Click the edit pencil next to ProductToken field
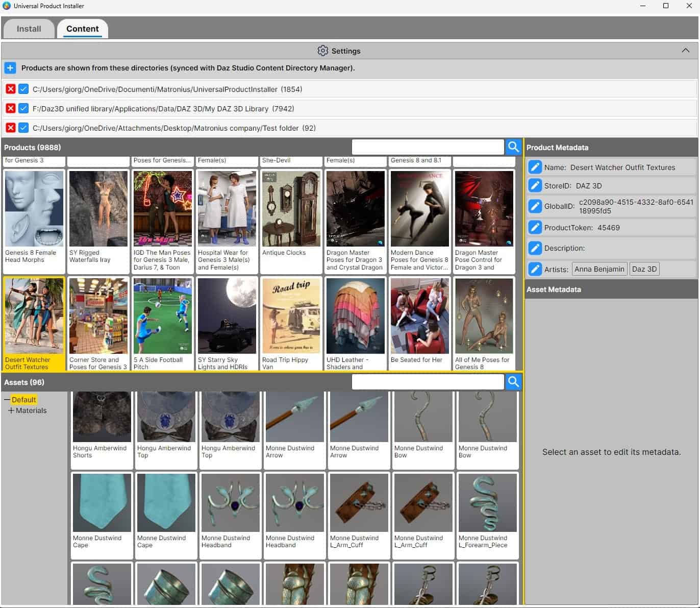Image resolution: width=700 pixels, height=608 pixels. [535, 228]
